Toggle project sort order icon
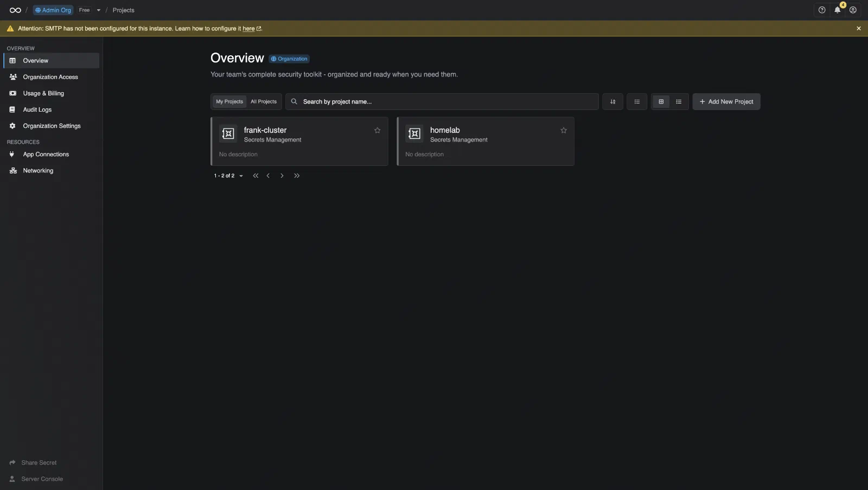 coord(612,102)
